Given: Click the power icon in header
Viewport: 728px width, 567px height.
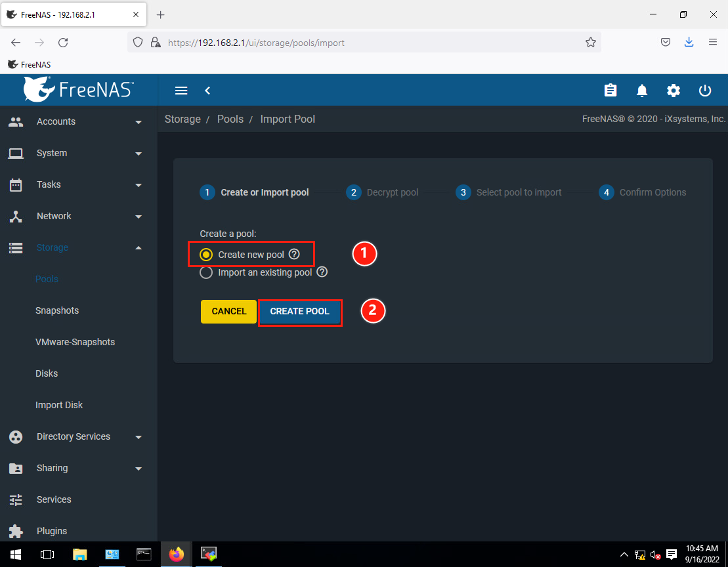Looking at the screenshot, I should coord(705,91).
